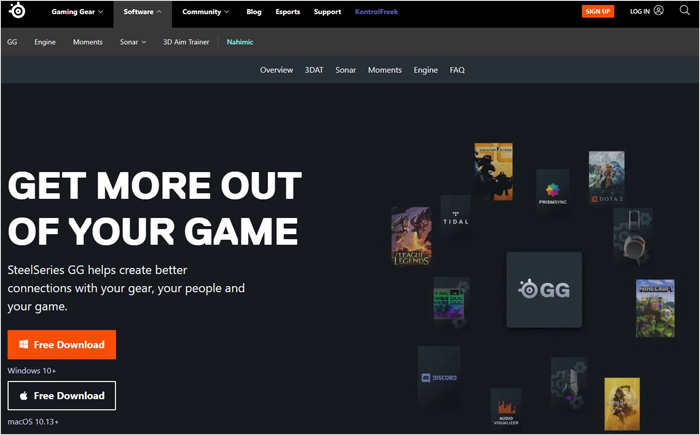Click the macOS Free Download button
The width and height of the screenshot is (700, 435).
(x=62, y=395)
